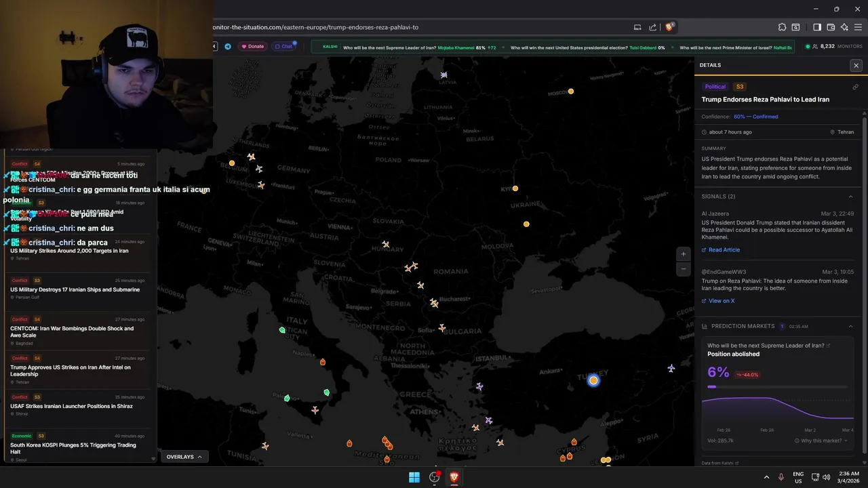Click the selected Turkey event marker
Image resolution: width=868 pixels, height=488 pixels.
tap(593, 381)
